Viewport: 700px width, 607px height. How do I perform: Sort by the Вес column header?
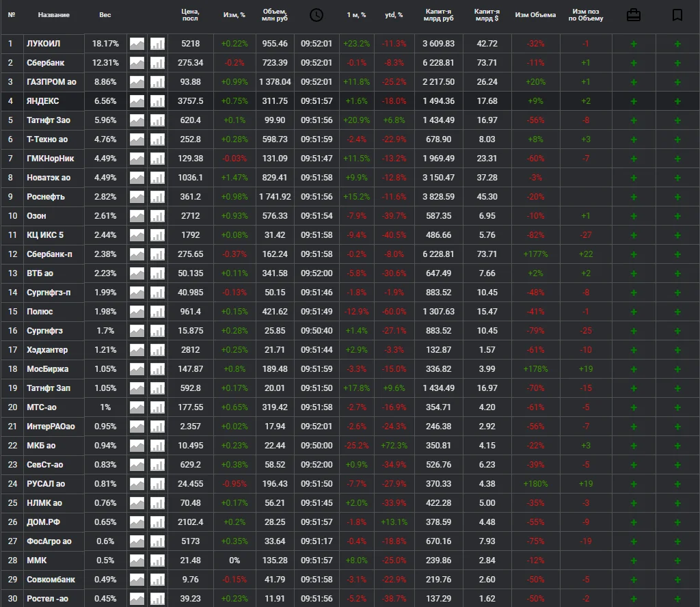[x=105, y=15]
